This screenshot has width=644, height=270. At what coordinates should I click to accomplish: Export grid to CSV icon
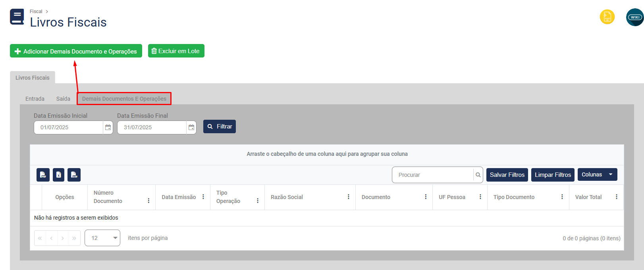pos(74,175)
